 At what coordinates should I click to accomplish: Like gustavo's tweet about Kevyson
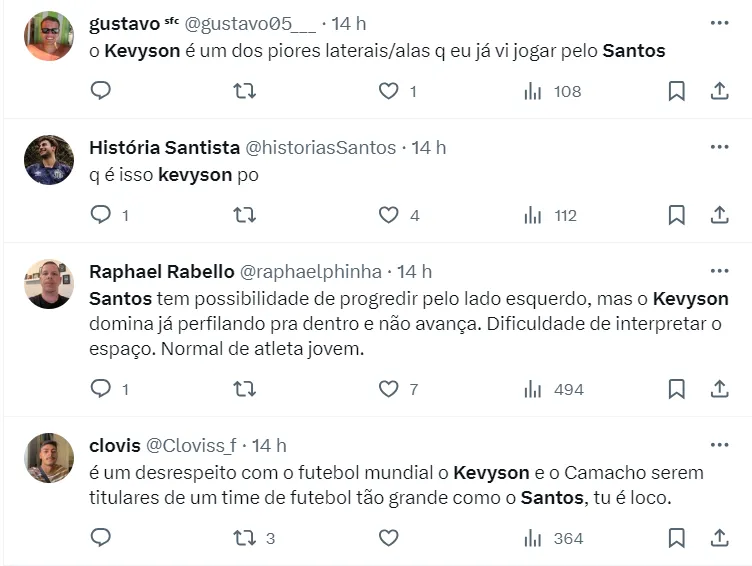389,91
